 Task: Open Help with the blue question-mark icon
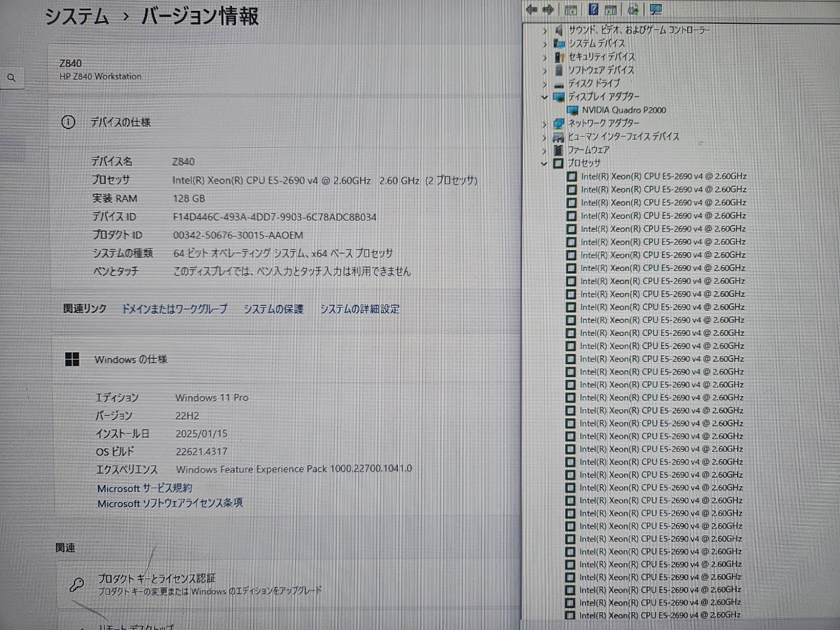point(593,10)
